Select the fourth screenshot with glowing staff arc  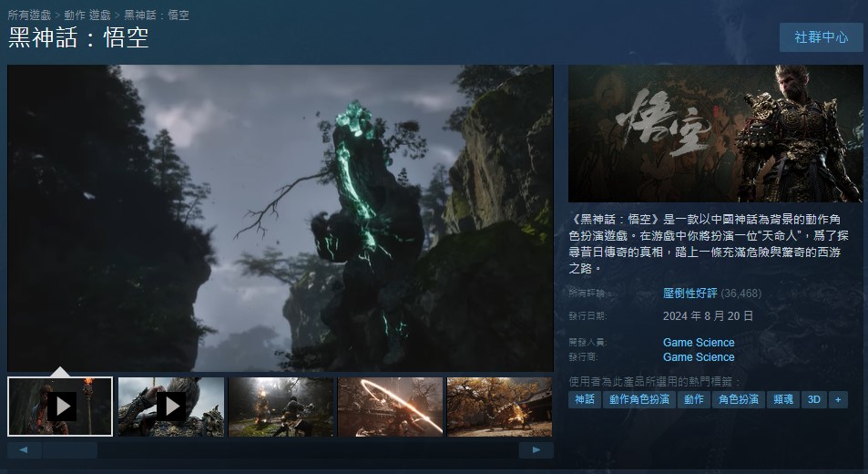[390, 407]
